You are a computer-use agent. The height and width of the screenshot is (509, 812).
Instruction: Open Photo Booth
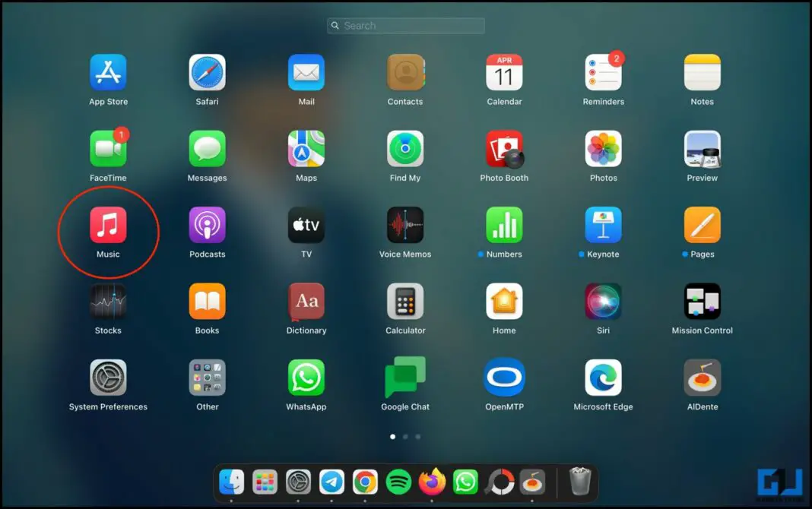tap(504, 149)
